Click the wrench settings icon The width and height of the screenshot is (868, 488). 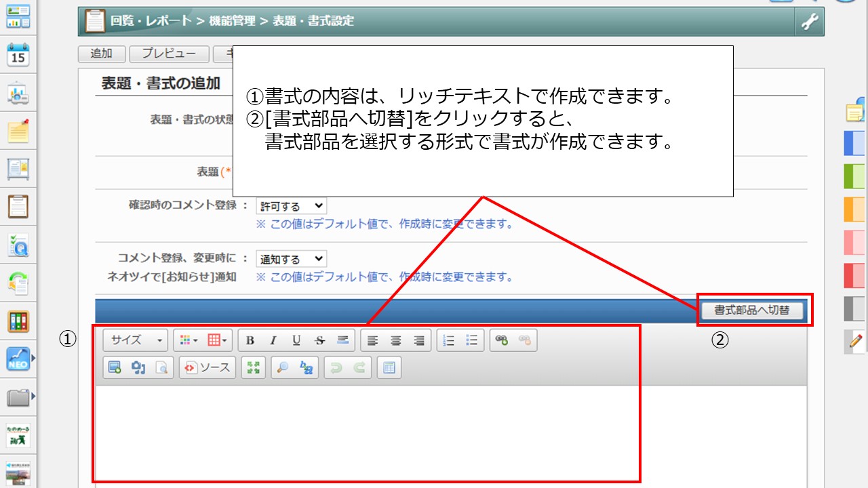(x=810, y=22)
